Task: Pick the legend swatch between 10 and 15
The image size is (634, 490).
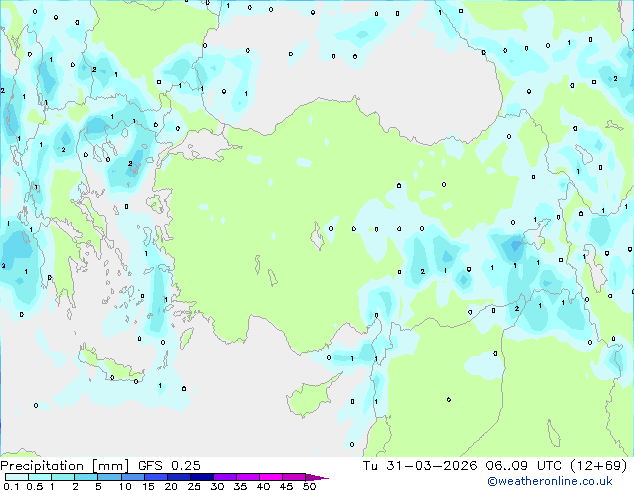Action: coord(132,477)
